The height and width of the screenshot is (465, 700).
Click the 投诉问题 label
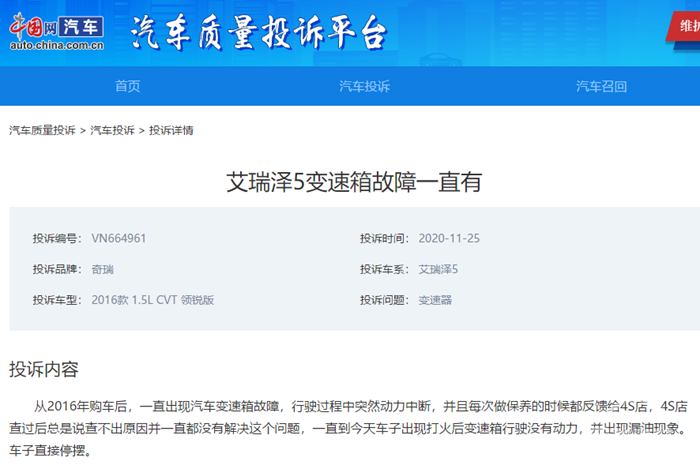384,300
